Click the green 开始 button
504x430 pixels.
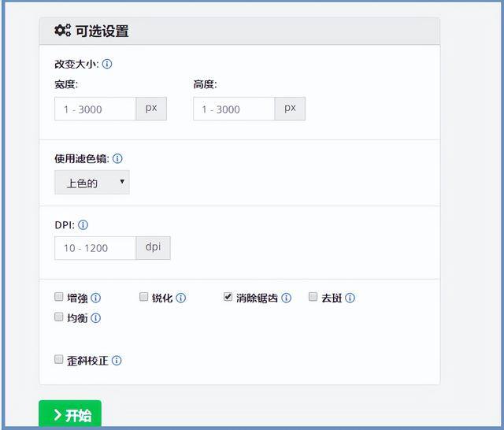pyautogui.click(x=70, y=414)
